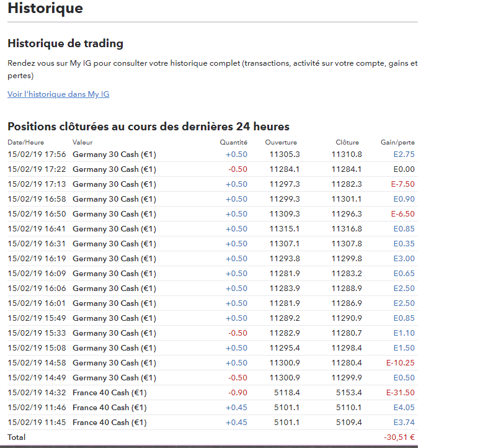Click gain value E0.90

(x=404, y=199)
